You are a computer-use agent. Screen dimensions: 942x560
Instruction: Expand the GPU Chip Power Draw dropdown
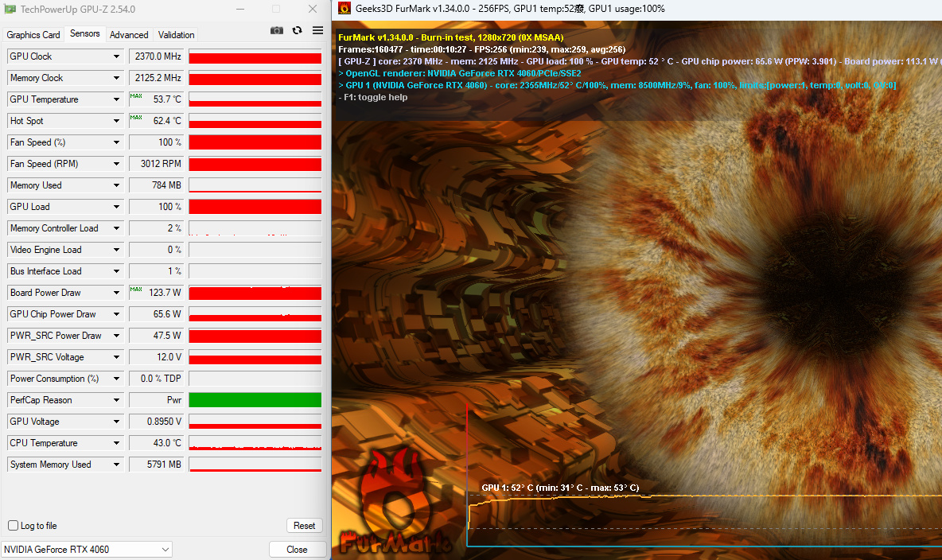click(116, 314)
